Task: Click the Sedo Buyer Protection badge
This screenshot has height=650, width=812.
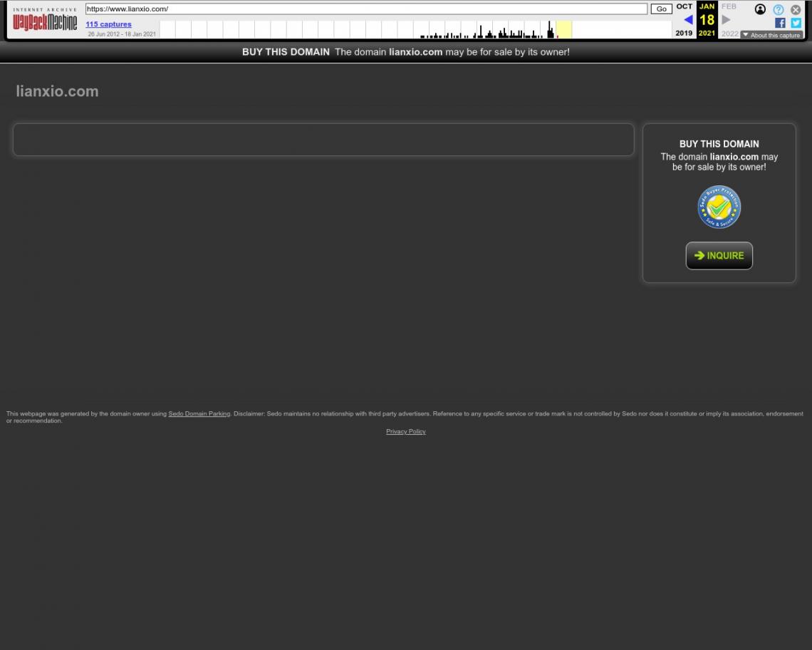Action: click(719, 207)
